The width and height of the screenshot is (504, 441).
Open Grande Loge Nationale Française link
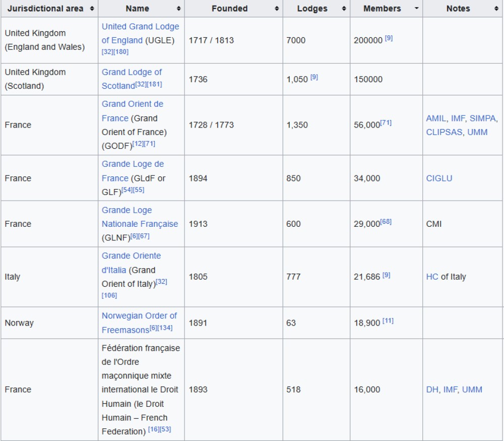pos(140,217)
